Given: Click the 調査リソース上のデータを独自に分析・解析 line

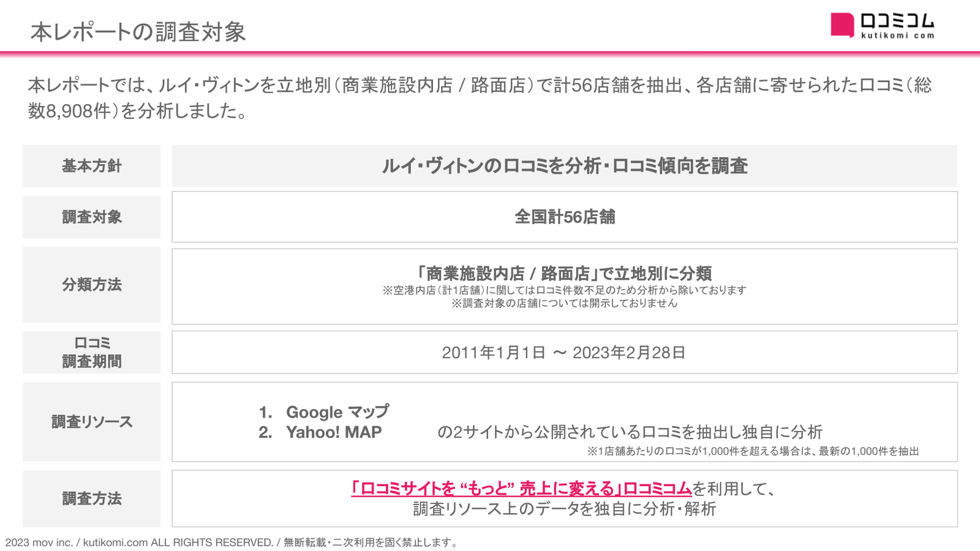Looking at the screenshot, I should click(564, 509).
